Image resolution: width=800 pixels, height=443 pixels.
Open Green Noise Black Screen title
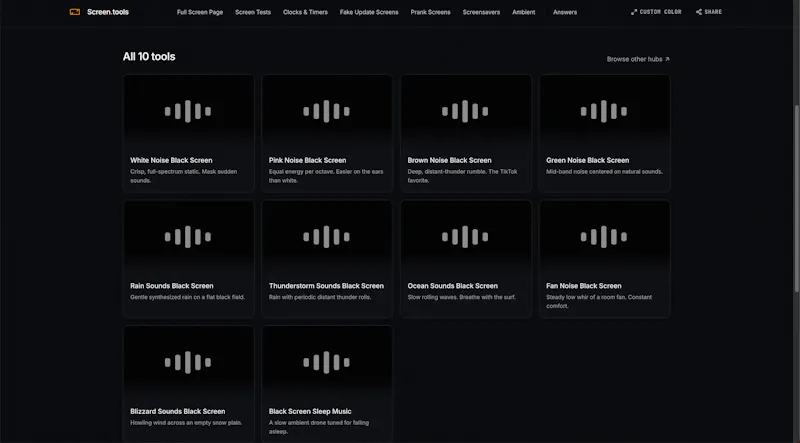coord(587,160)
